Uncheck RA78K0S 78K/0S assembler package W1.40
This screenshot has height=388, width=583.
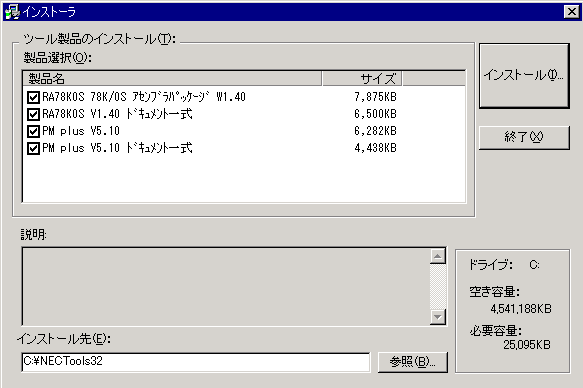33,97
